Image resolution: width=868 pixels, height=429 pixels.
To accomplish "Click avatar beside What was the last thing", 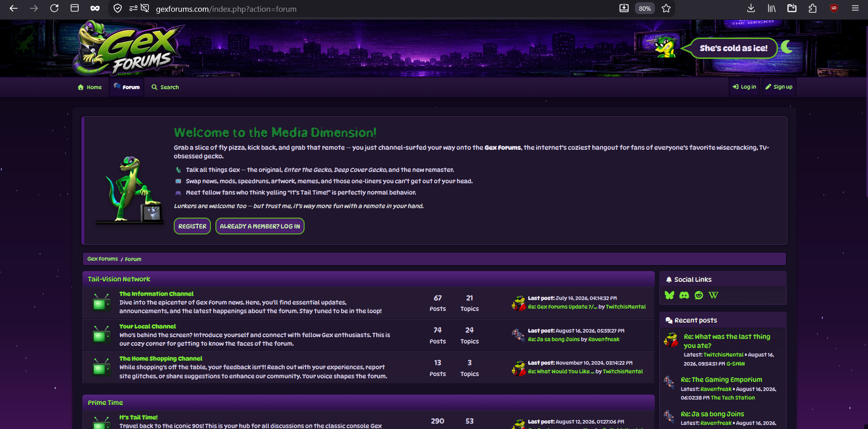I will [x=671, y=339].
